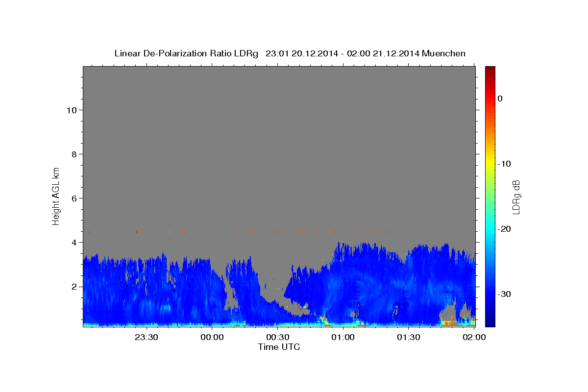Click the 'Time UTC' axis label

[x=279, y=347]
